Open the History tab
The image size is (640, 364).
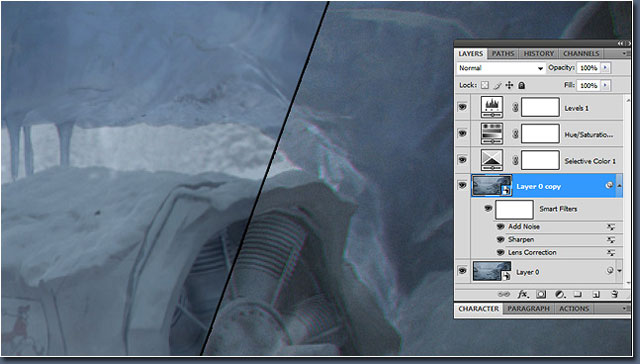tap(538, 53)
